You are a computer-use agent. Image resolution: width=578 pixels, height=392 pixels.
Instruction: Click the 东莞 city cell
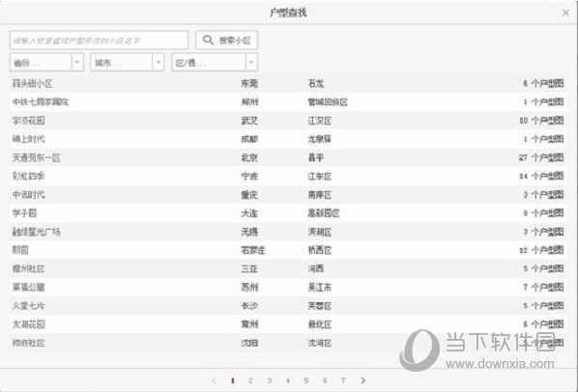[x=249, y=84]
